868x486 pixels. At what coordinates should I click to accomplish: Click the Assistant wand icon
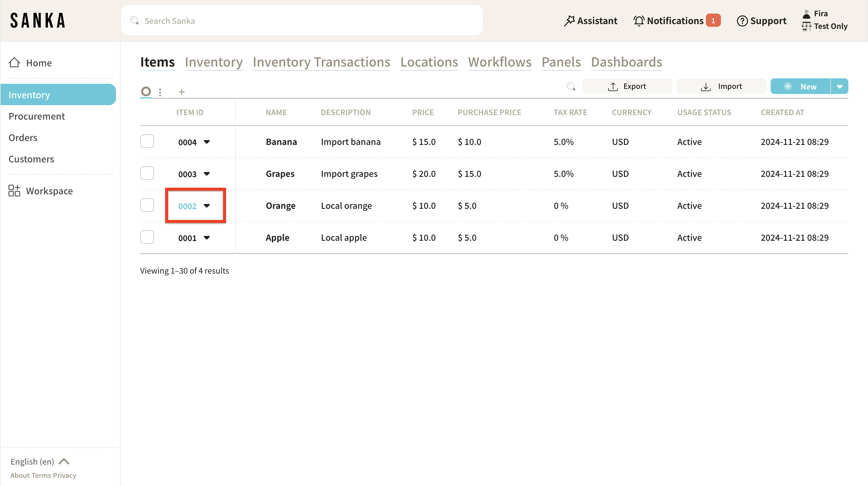coord(569,21)
